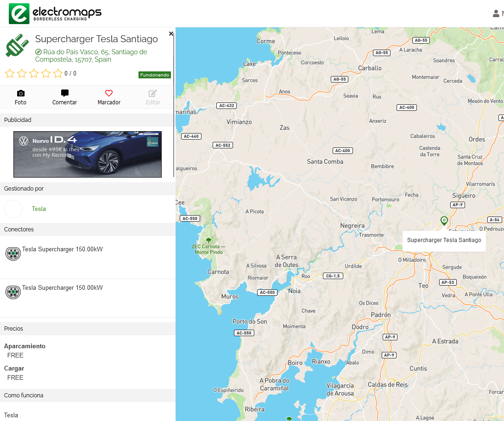Image resolution: width=504 pixels, height=421 pixels.
Task: Close the Supercharger Tesla Santiago panel
Action: point(171,33)
